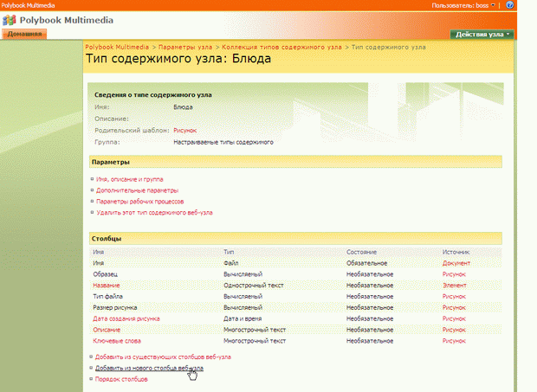
Task: Expand the Действия узла menu
Action: coord(482,34)
